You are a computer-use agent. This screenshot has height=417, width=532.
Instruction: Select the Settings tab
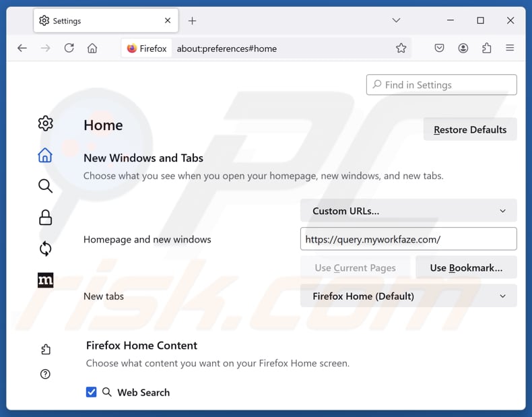pos(106,21)
